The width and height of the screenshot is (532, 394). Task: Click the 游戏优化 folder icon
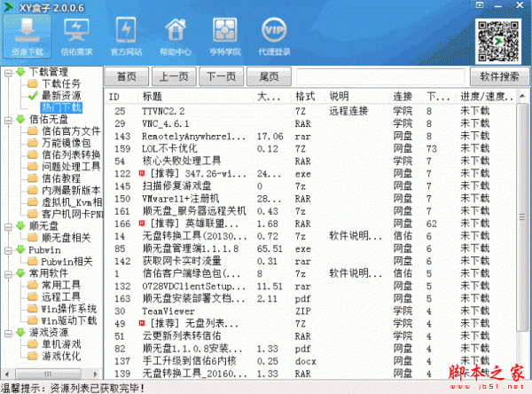coord(33,356)
